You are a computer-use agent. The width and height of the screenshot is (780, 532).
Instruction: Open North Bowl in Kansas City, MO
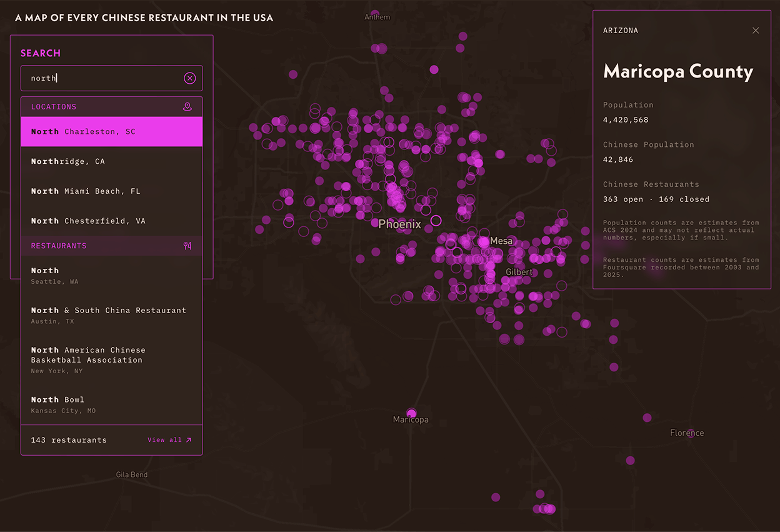tap(112, 404)
